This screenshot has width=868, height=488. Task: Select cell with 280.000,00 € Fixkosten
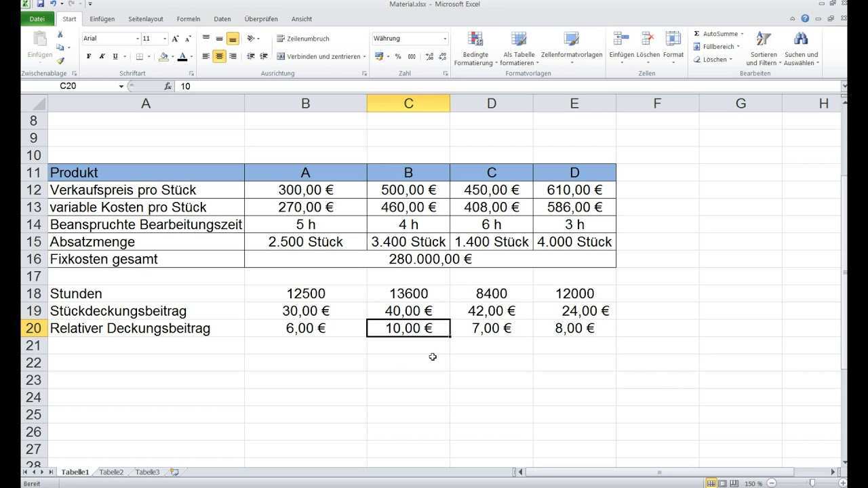pos(430,259)
